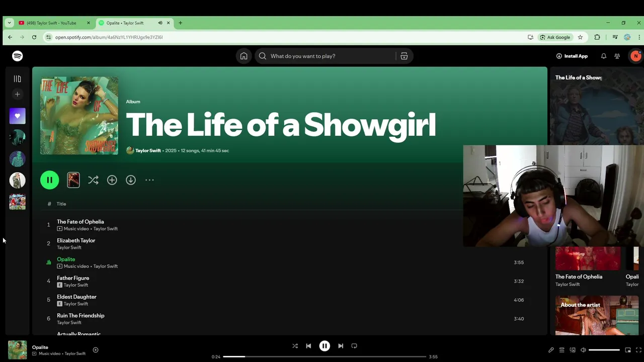Skip to previous track

(x=308, y=346)
